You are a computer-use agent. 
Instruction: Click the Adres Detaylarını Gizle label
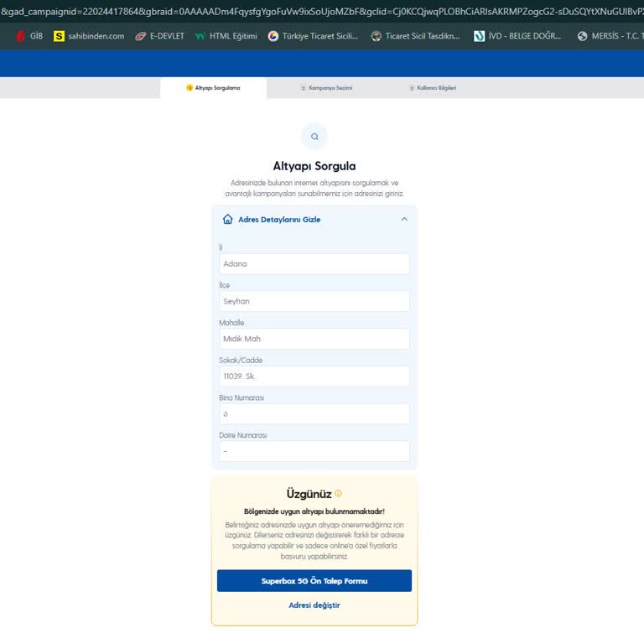click(x=279, y=220)
